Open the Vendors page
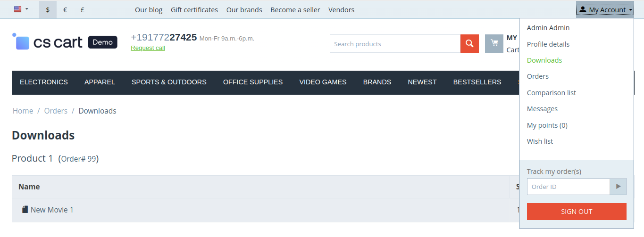 tap(341, 10)
